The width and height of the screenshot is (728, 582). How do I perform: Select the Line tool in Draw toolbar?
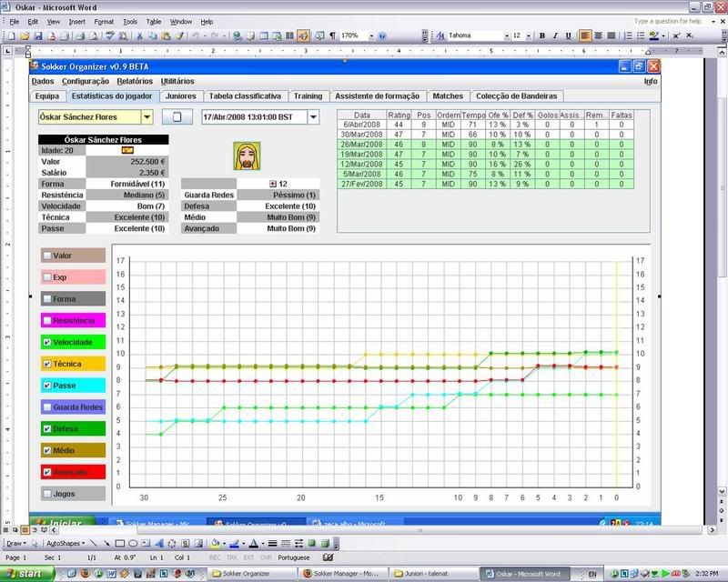point(94,543)
